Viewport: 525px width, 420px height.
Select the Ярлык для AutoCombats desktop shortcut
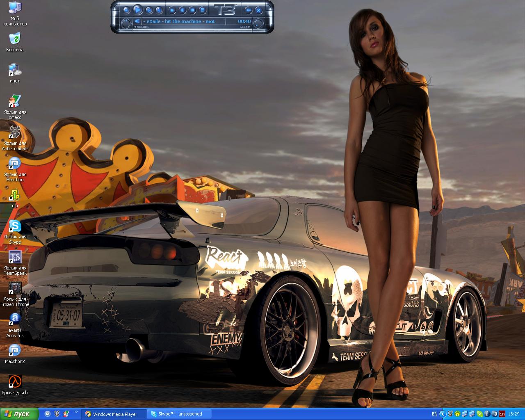click(15, 138)
